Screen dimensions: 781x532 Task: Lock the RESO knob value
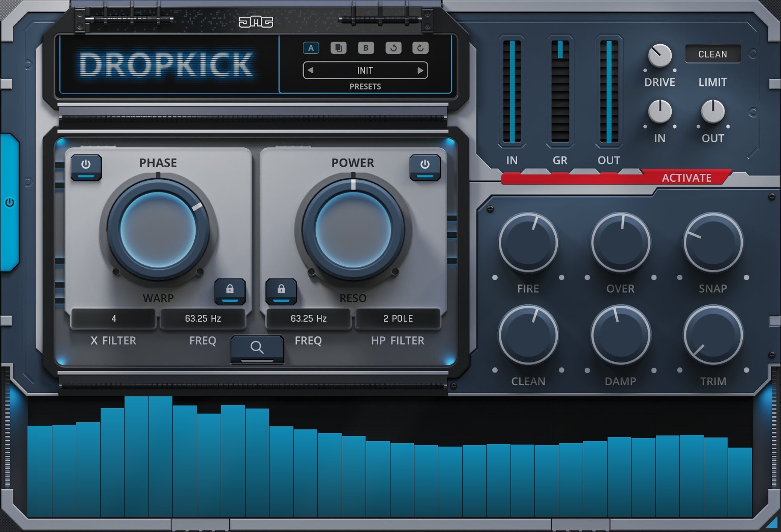(281, 291)
